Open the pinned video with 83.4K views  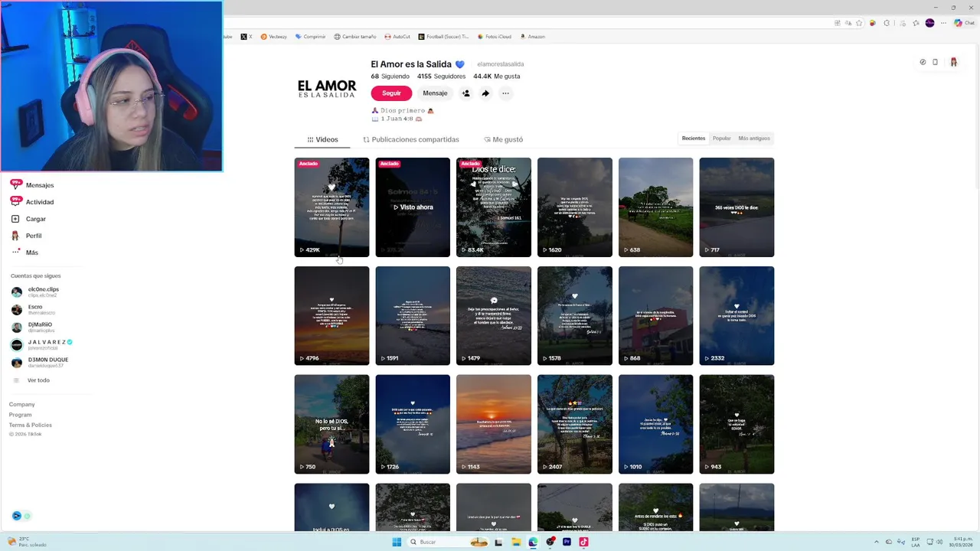pos(494,207)
